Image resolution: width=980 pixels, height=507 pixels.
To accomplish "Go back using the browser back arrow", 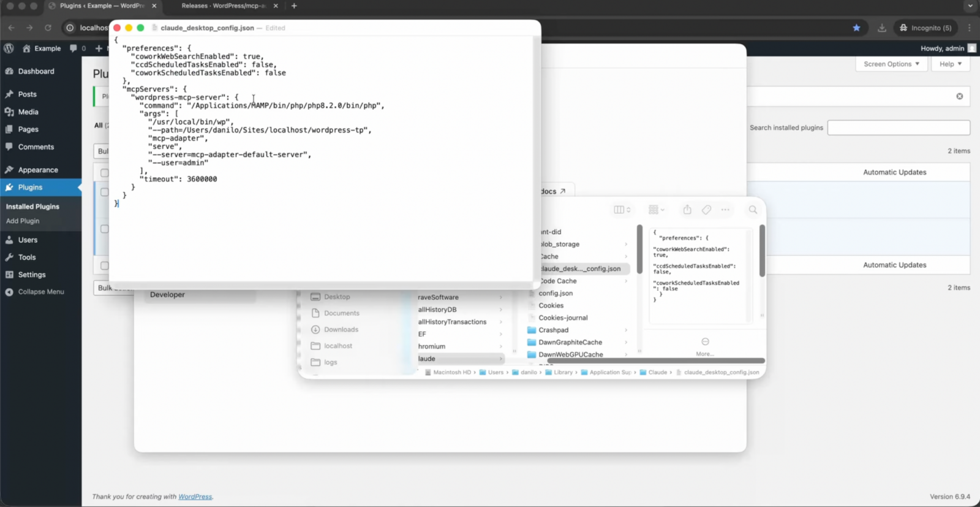I will pos(11,28).
